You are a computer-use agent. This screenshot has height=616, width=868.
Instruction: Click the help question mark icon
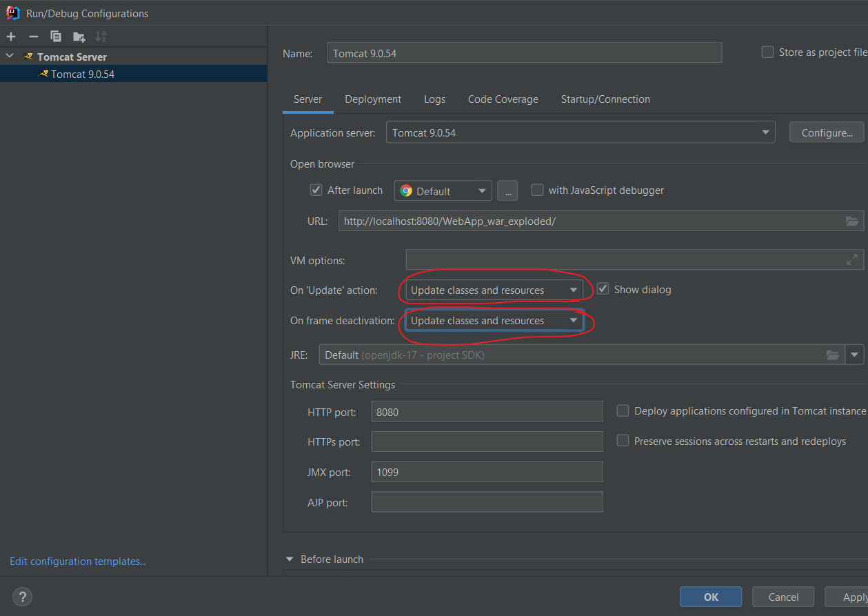click(22, 597)
